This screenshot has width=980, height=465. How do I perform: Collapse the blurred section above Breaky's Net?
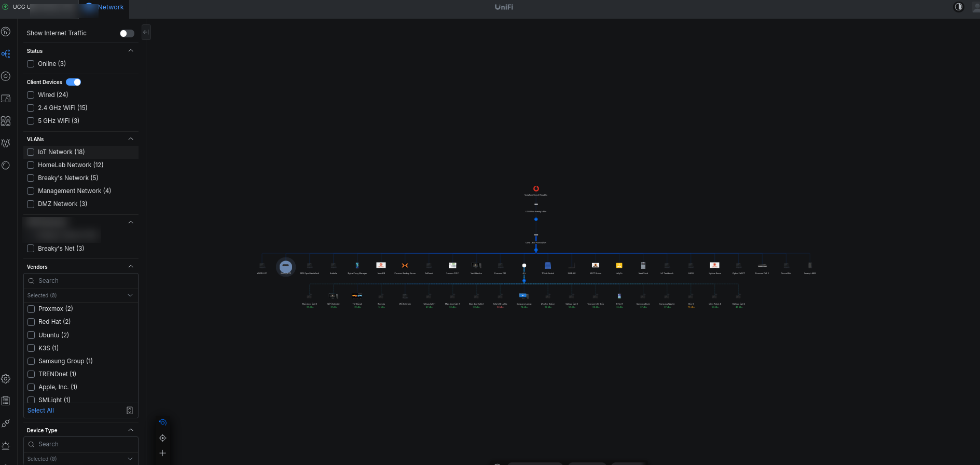point(131,222)
